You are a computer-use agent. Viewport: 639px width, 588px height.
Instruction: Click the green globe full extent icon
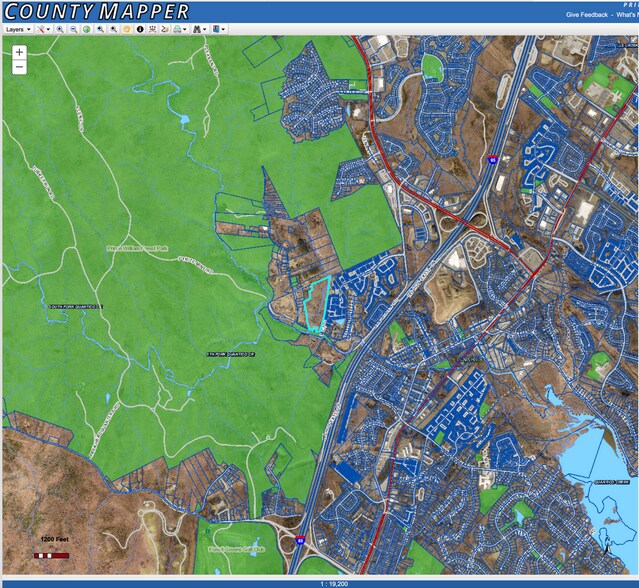pos(86,29)
